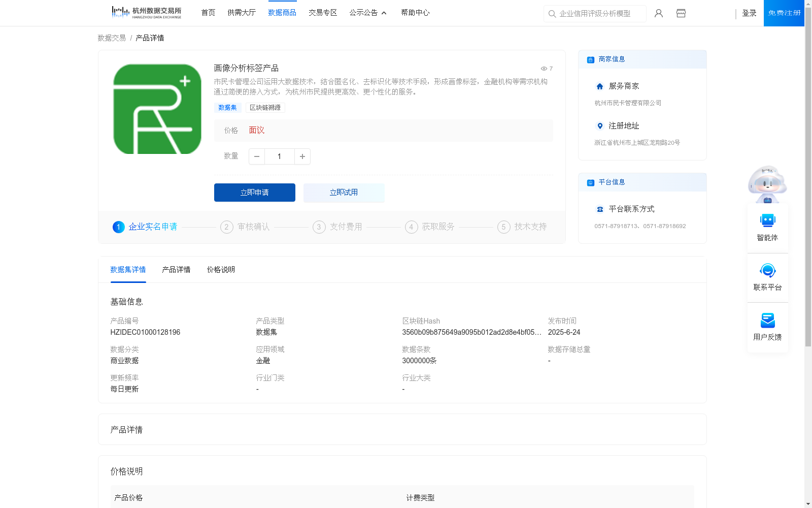
Task: Click step 2 审核确认
Action: 245,227
